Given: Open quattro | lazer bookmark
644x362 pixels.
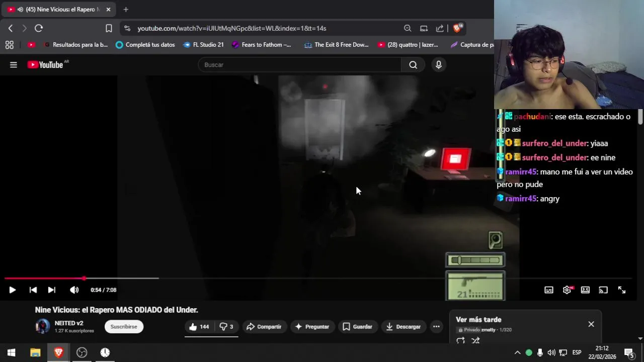Looking at the screenshot, I should pos(408,45).
